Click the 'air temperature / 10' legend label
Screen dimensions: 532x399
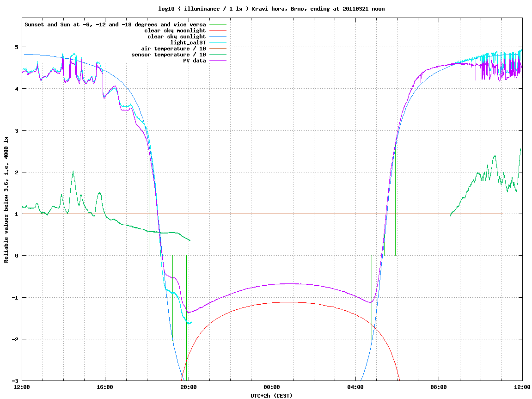(173, 49)
